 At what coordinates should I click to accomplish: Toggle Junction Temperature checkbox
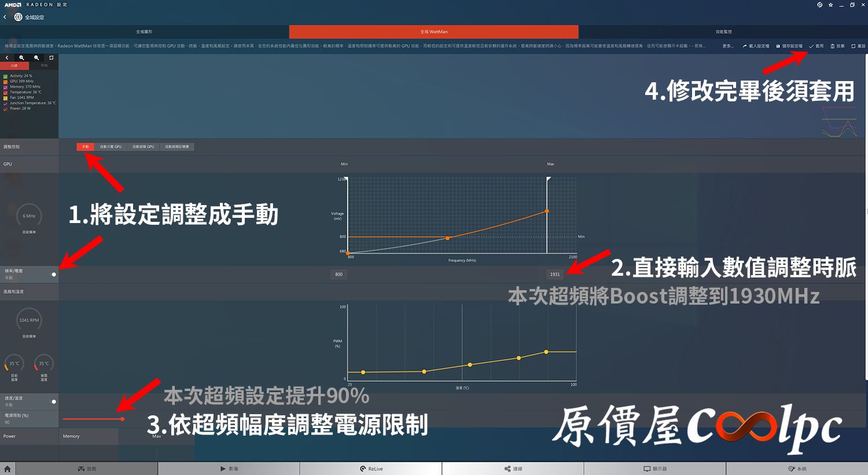click(6, 103)
